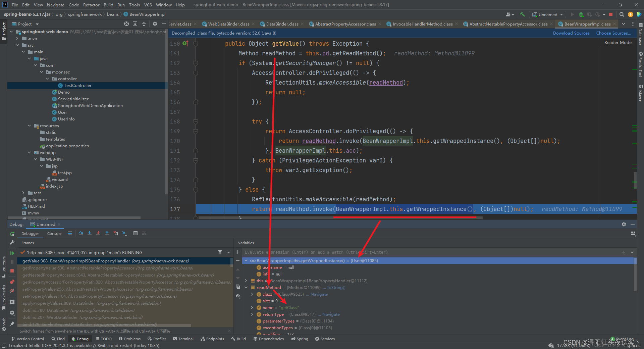Show the hidden editor tabs dropdown chevron
Screen dimensions: 644x349
(x=624, y=24)
